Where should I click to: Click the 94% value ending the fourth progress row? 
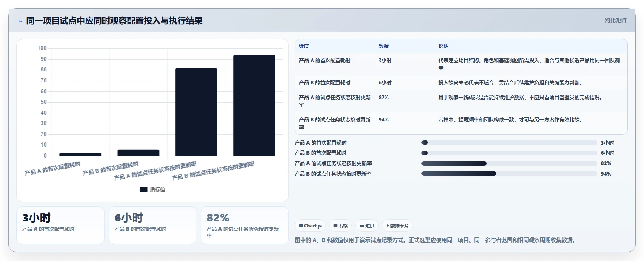(606, 174)
